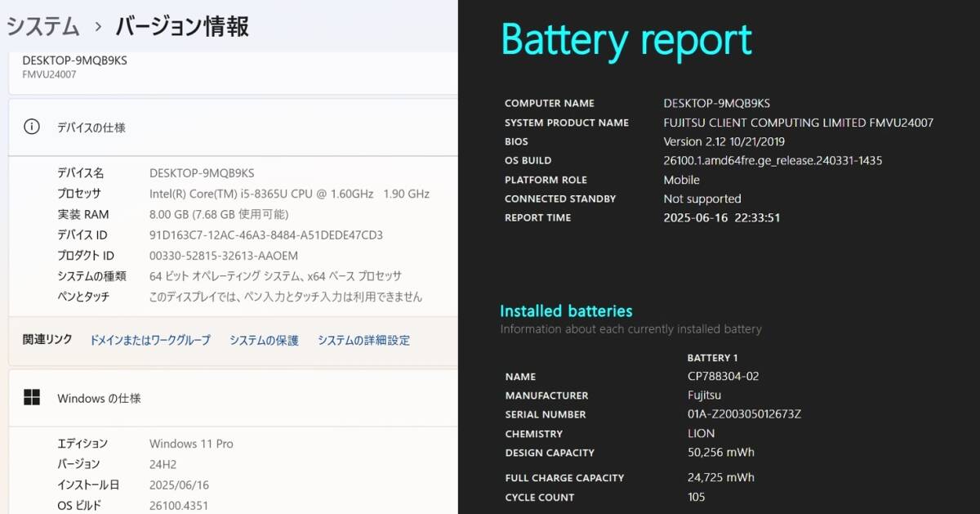Select the device name DESKTOP-9MQB9KS under デバイス名

(x=202, y=173)
